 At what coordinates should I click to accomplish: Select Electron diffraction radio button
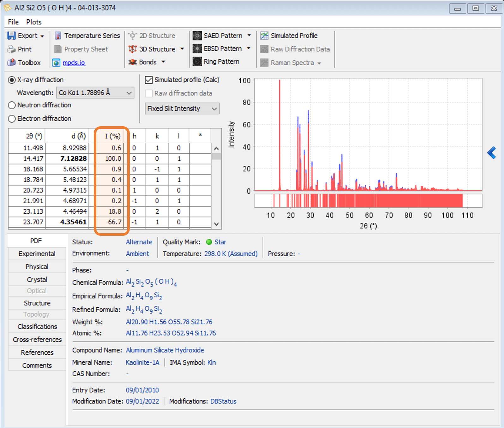(x=12, y=119)
